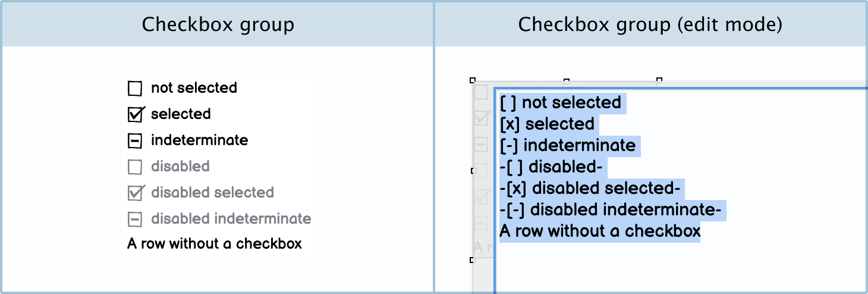Click highlighted "A row without a checkbox" editor text
This screenshot has width=868, height=294.
click(x=600, y=231)
